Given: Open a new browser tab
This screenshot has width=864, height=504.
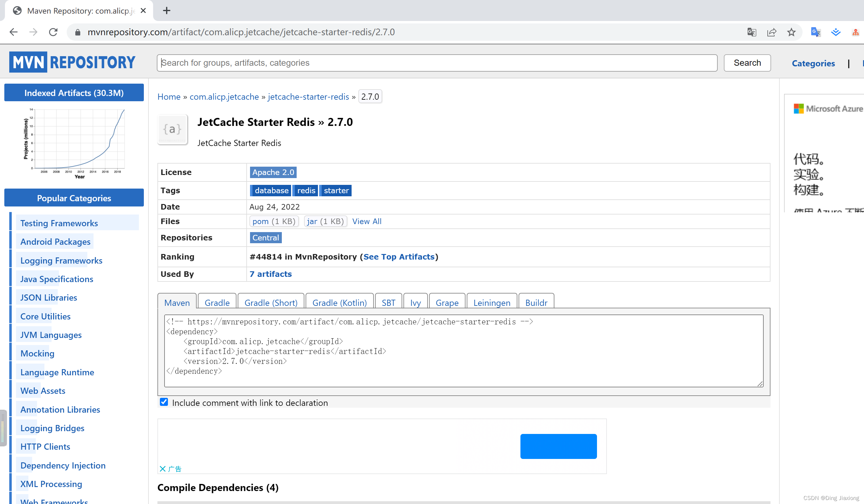Looking at the screenshot, I should [x=166, y=10].
